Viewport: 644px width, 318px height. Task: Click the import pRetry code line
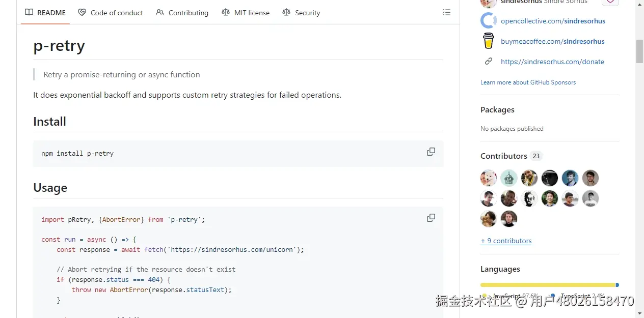[123, 219]
